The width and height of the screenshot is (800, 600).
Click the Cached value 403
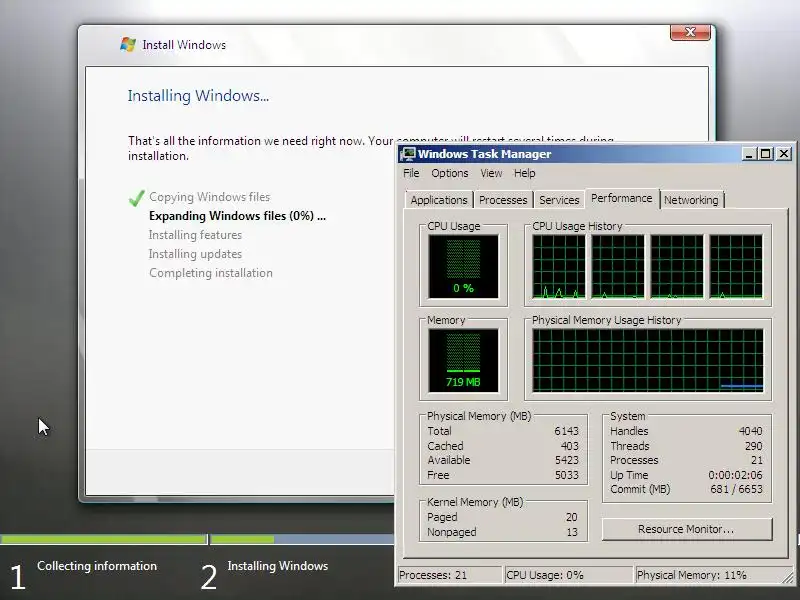tap(569, 446)
